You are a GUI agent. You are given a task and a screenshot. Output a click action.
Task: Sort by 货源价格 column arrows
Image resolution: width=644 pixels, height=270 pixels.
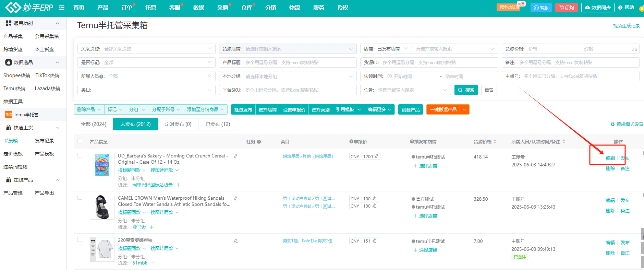point(495,142)
